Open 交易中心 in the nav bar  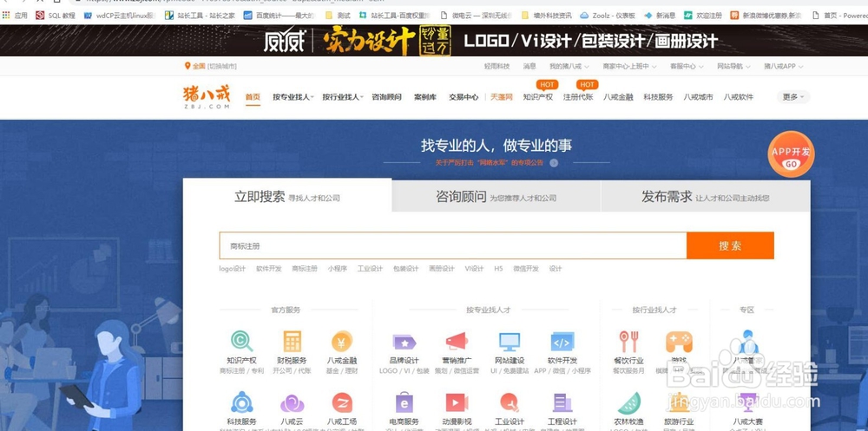point(464,97)
